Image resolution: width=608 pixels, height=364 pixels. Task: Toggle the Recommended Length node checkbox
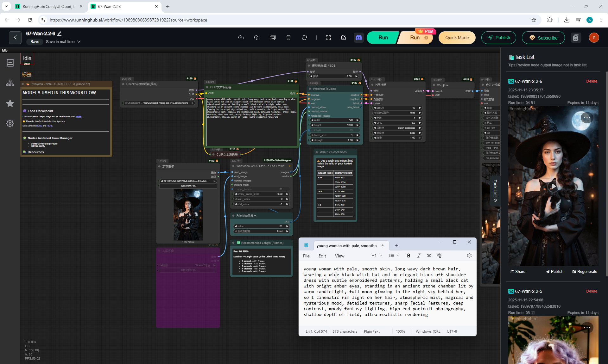[238, 243]
